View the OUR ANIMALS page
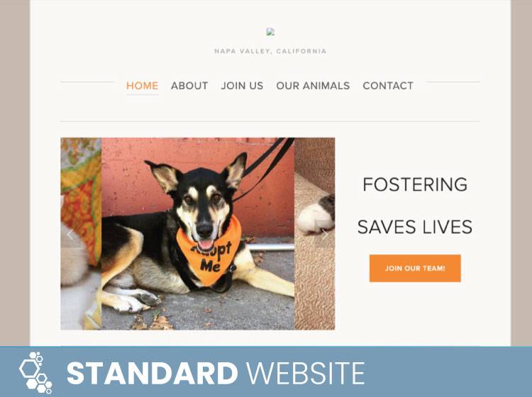 click(x=313, y=86)
